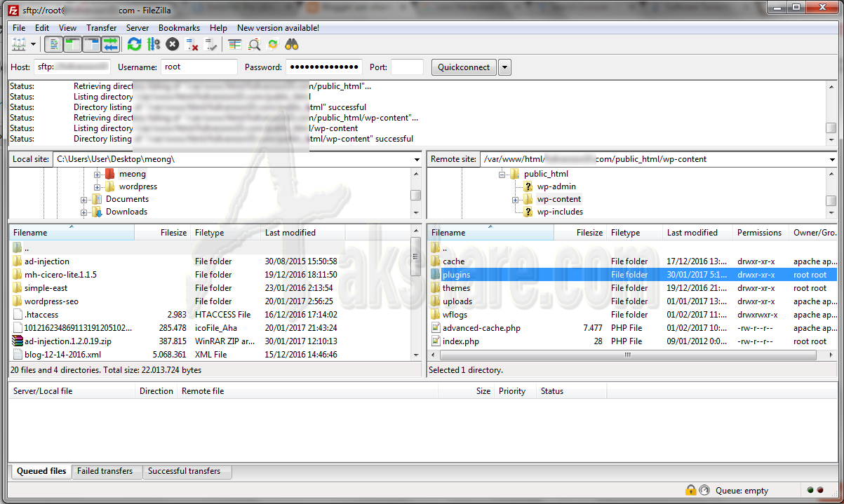Click the Port input field

(407, 67)
